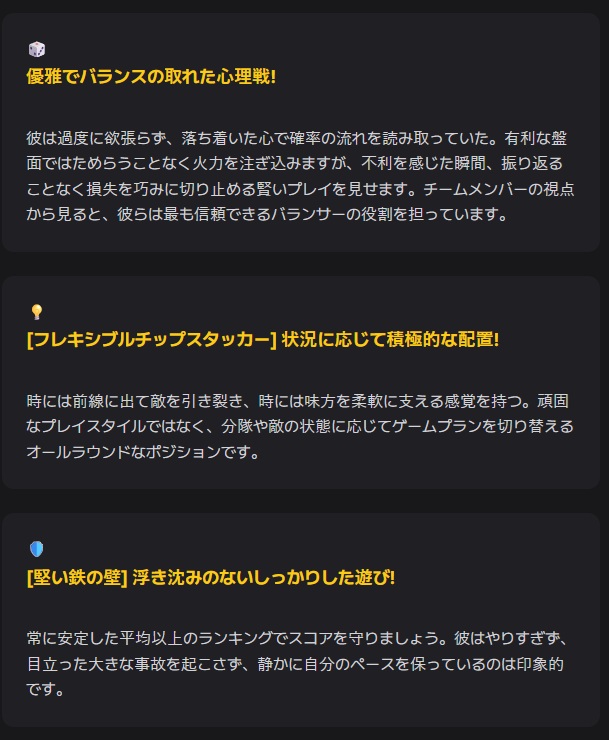The width and height of the screenshot is (609, 740).
Task: Select the heading text 浮き沈みのないしっかりした遊び!
Action: (x=264, y=578)
